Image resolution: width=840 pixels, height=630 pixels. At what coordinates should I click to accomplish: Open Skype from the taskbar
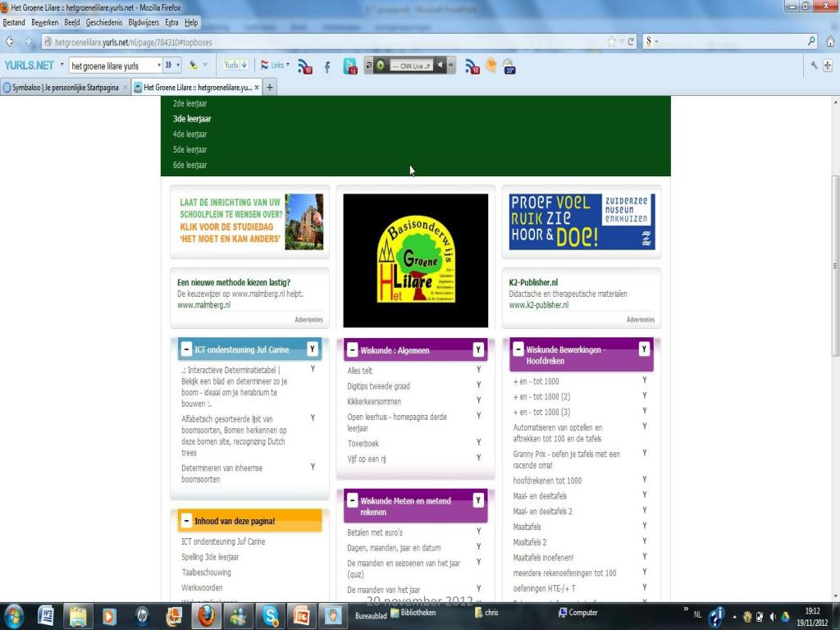point(271,616)
